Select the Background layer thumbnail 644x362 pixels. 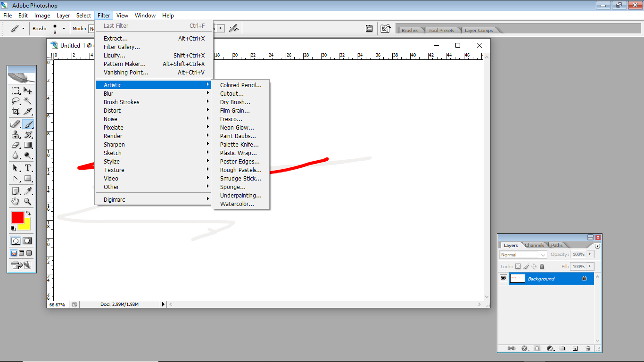(x=517, y=279)
